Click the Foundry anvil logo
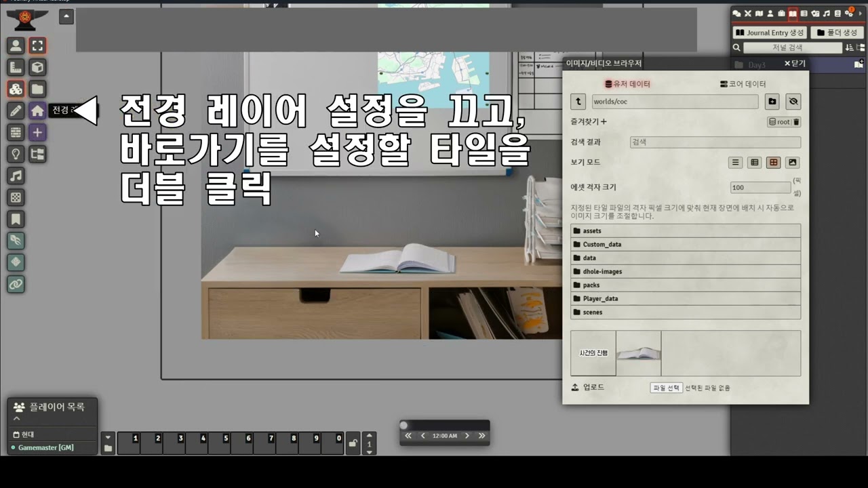 pyautogui.click(x=27, y=19)
